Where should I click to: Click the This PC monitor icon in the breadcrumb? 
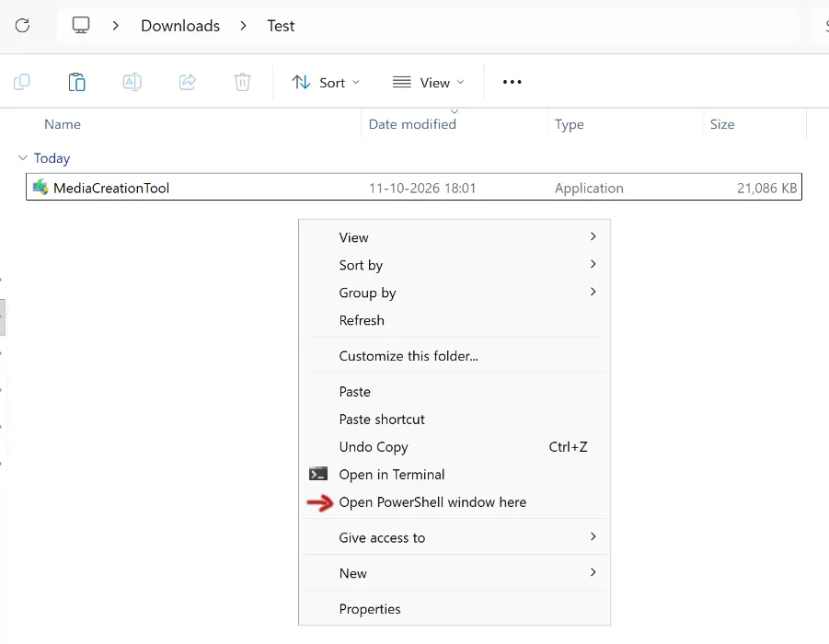point(81,26)
